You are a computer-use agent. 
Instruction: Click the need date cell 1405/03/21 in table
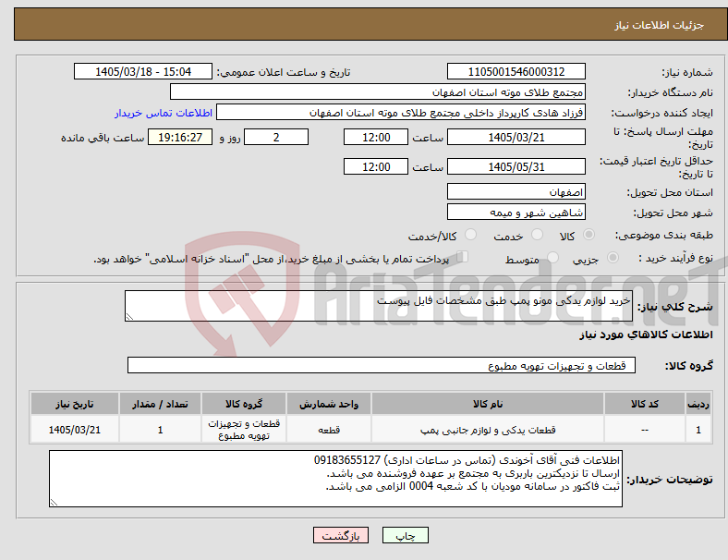[x=74, y=430]
